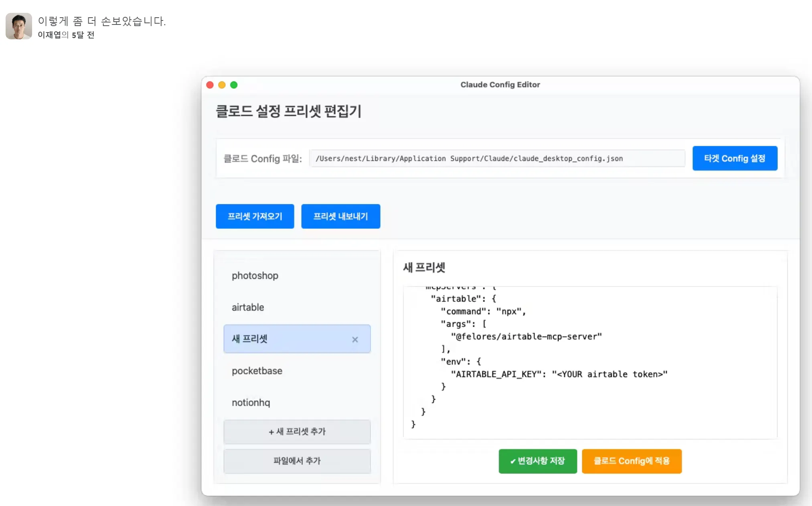This screenshot has width=812, height=506.
Task: Select the pocketbase preset
Action: tap(297, 371)
